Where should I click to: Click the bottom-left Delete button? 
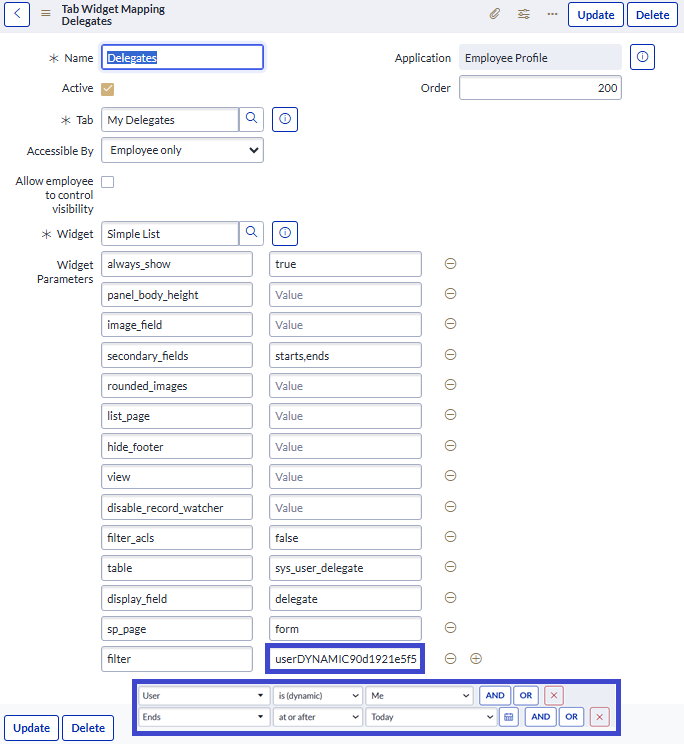88,728
